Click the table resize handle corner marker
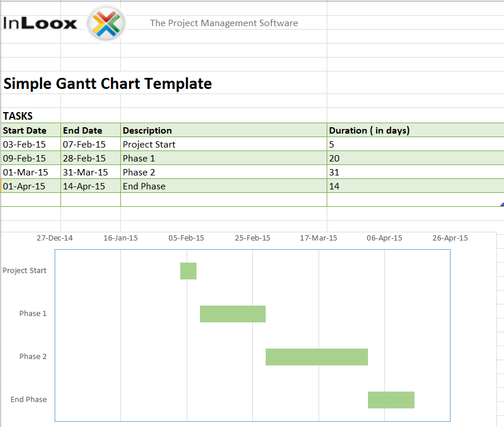This screenshot has width=504, height=427. pyautogui.click(x=502, y=204)
